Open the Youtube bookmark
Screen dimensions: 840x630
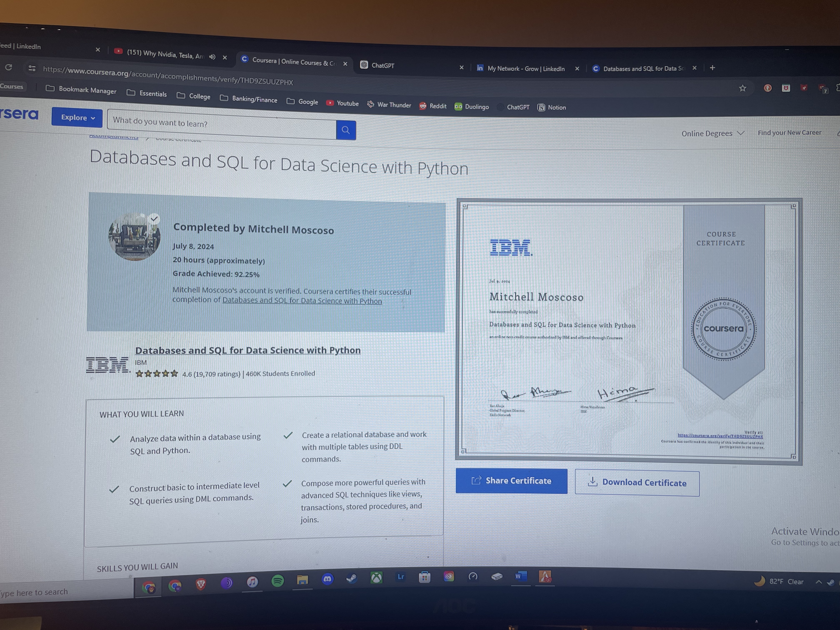pos(342,103)
